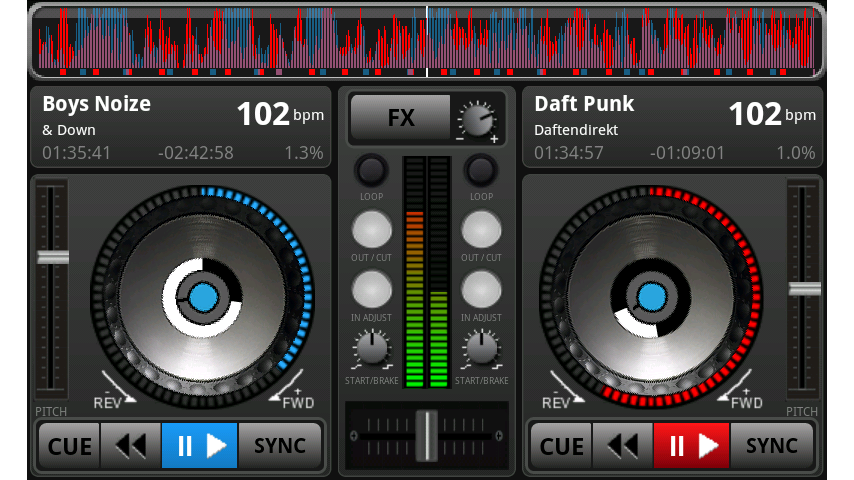This screenshot has height=480, width=854.
Task: Tap the left LOOP button
Action: 371,171
